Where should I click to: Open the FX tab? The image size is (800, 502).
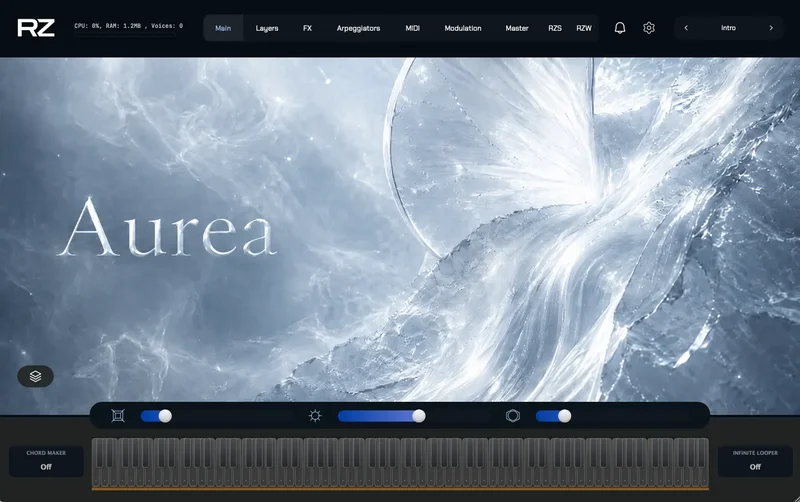[307, 28]
